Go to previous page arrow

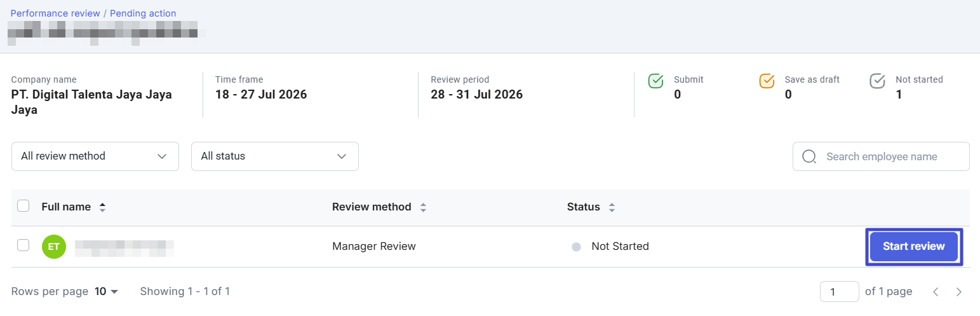(936, 292)
